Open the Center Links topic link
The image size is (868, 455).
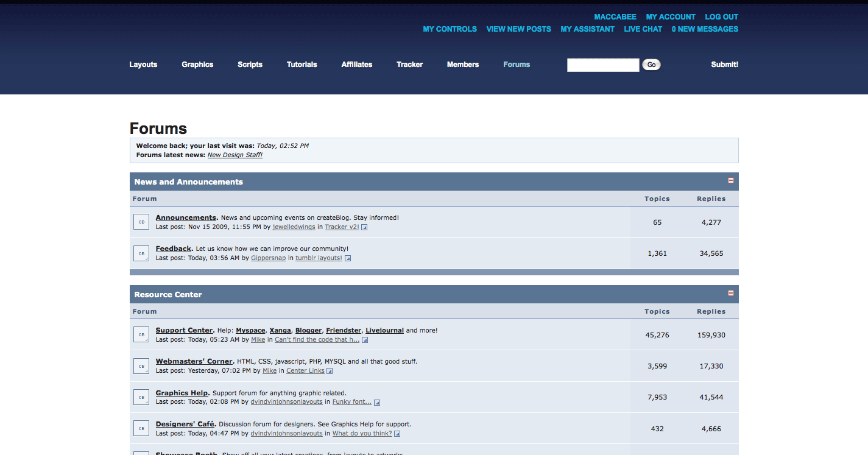(306, 371)
